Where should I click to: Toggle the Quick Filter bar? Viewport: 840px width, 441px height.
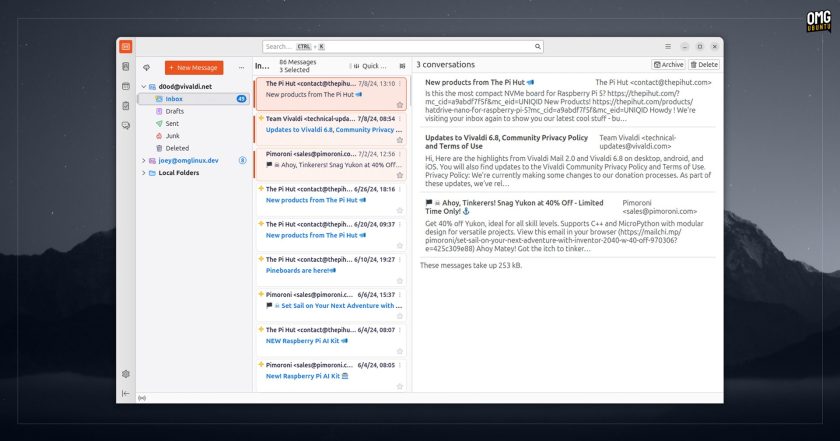tap(370, 66)
